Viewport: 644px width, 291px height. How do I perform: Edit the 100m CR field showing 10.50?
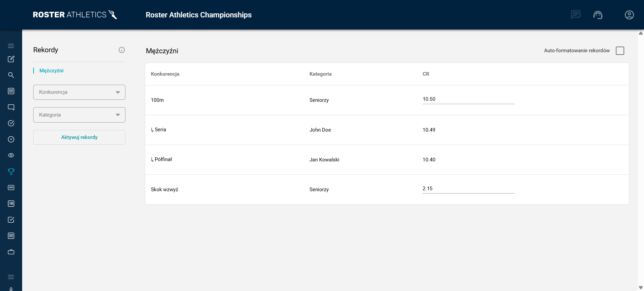pos(468,99)
